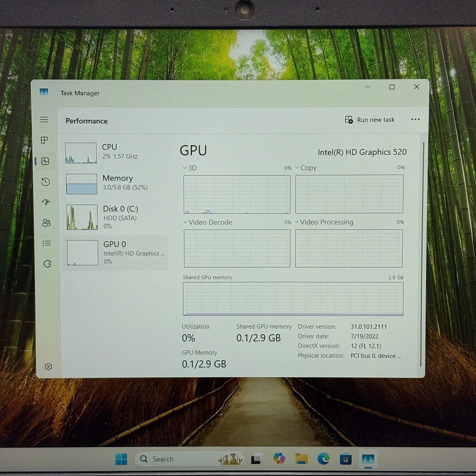Expand the 3D engine dropdown

pos(185,168)
